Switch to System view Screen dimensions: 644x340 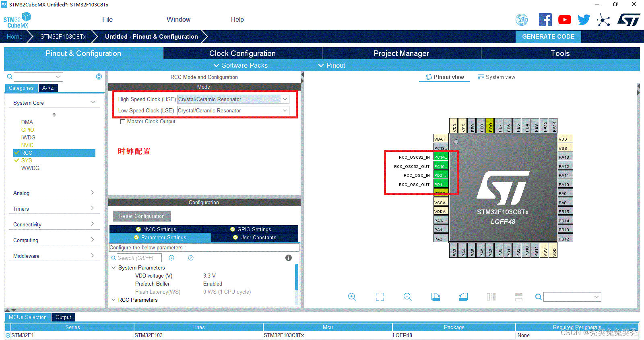[x=496, y=77]
